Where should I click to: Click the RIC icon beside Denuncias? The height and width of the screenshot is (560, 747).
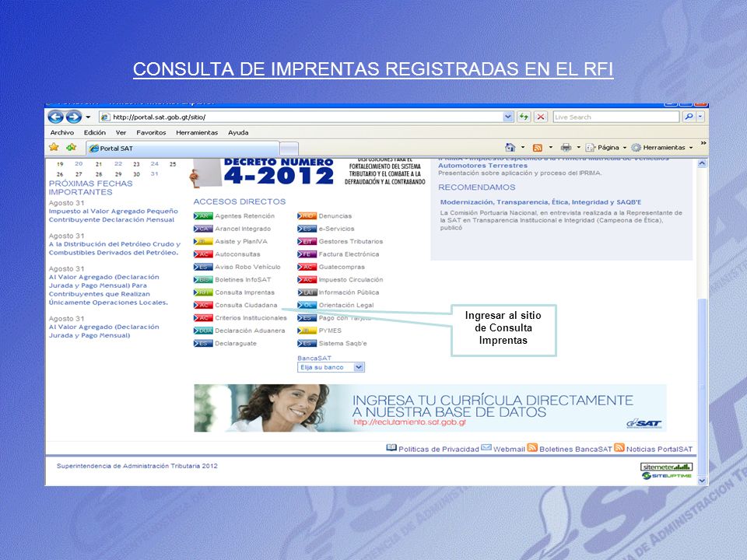(x=307, y=215)
